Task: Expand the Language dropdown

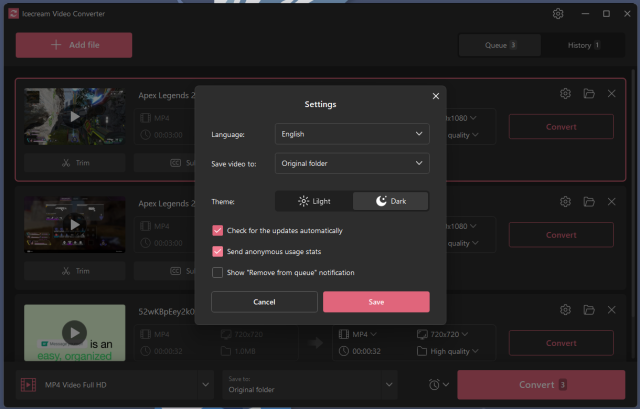Action: pos(352,133)
